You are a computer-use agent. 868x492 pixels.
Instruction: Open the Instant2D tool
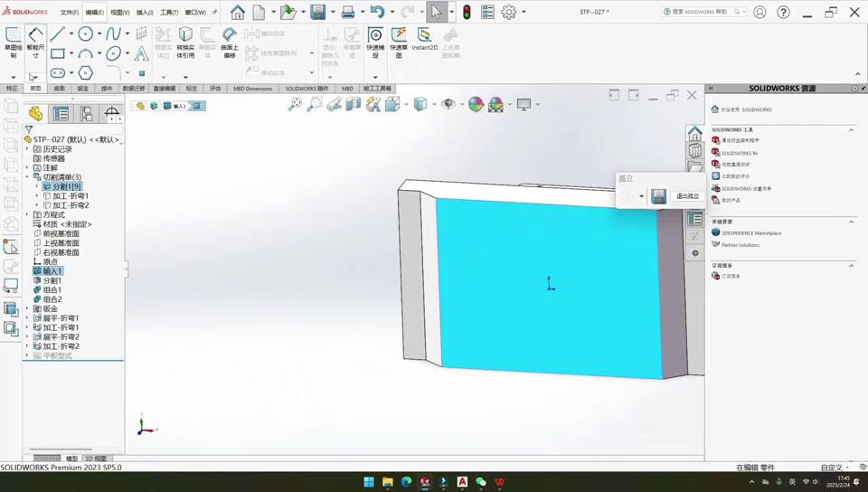(x=424, y=39)
